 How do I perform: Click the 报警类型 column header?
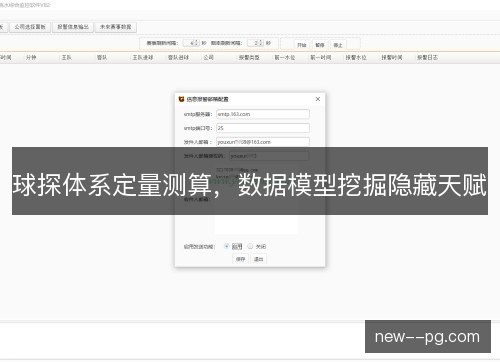point(249,57)
